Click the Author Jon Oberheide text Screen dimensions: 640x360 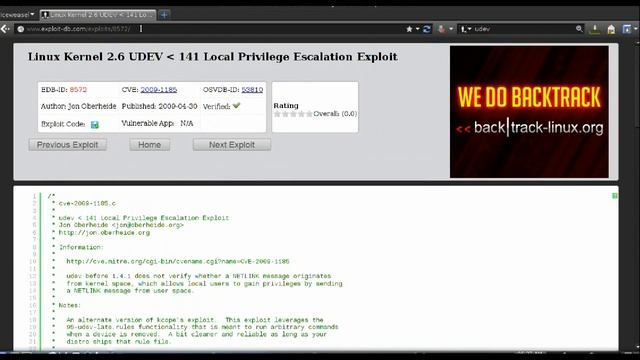(78, 106)
